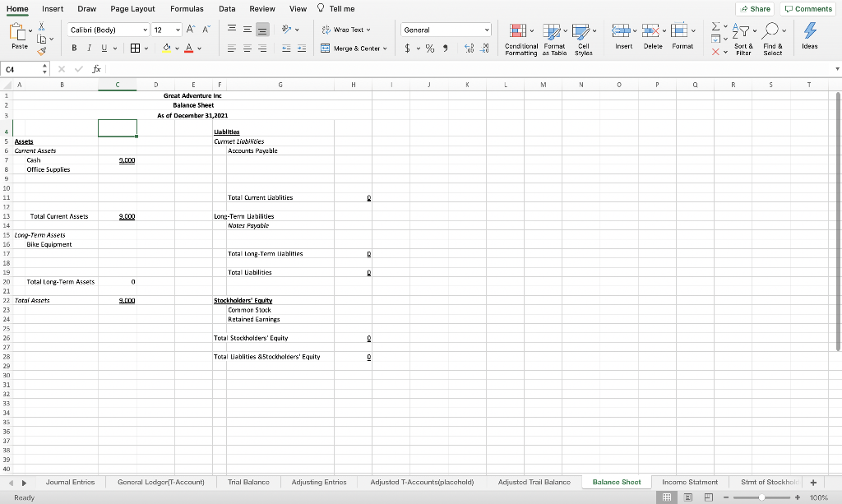
Task: Click the Increase Font Size icon
Action: (x=191, y=30)
